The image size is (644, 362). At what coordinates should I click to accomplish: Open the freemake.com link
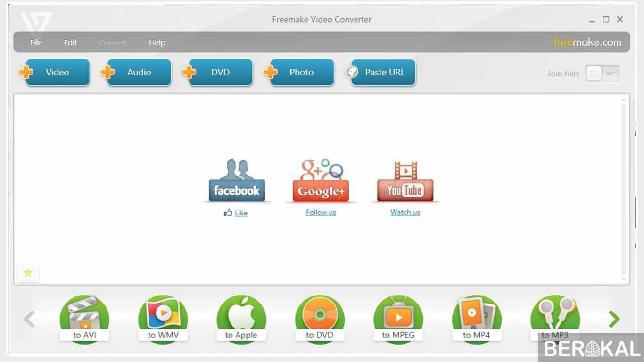pos(587,42)
